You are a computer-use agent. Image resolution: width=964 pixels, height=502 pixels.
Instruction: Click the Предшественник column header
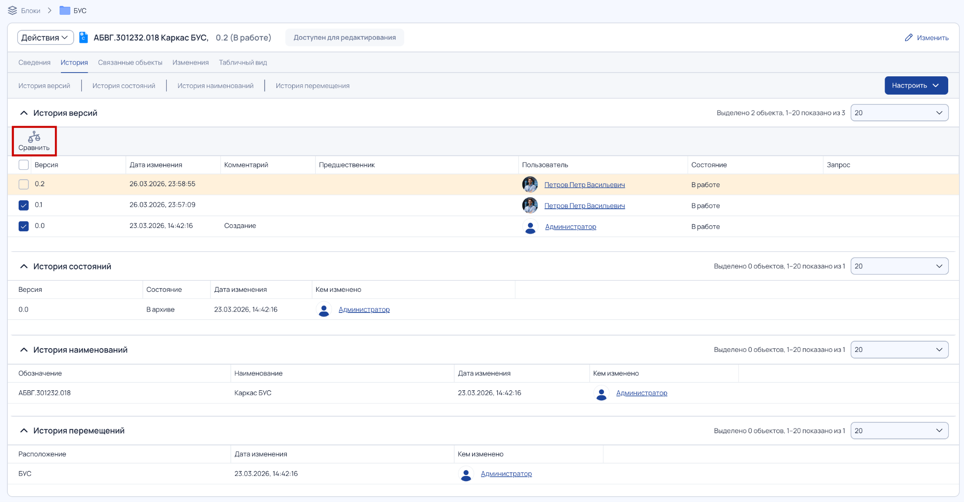pos(347,165)
